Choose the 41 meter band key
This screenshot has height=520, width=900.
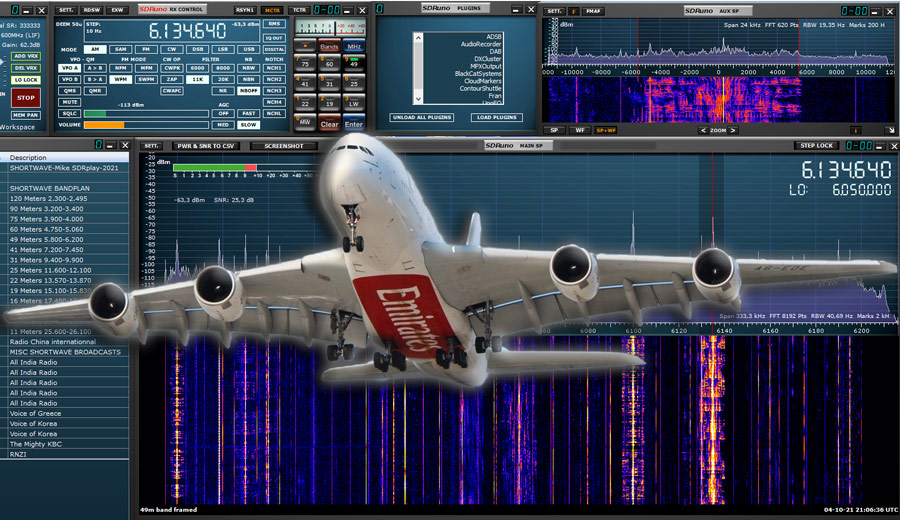pyautogui.click(x=305, y=83)
